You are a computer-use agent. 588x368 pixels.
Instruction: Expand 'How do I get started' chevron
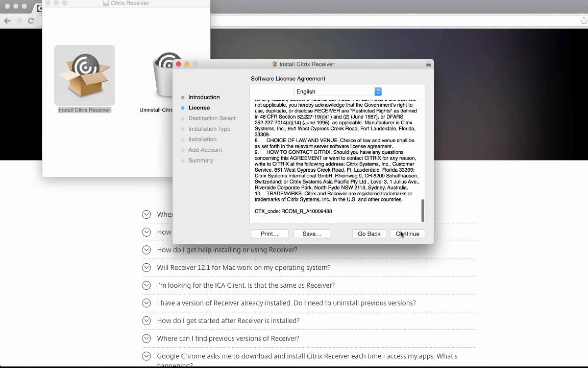[146, 320]
